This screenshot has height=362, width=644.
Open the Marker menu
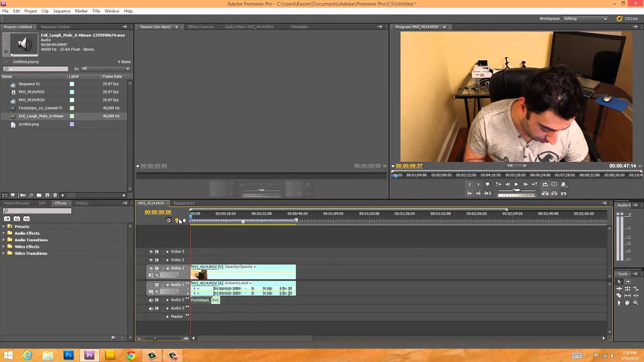pos(81,11)
